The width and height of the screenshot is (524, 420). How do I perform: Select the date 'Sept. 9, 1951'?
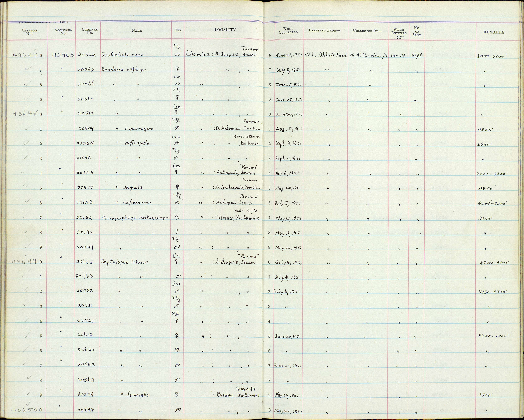(x=288, y=144)
